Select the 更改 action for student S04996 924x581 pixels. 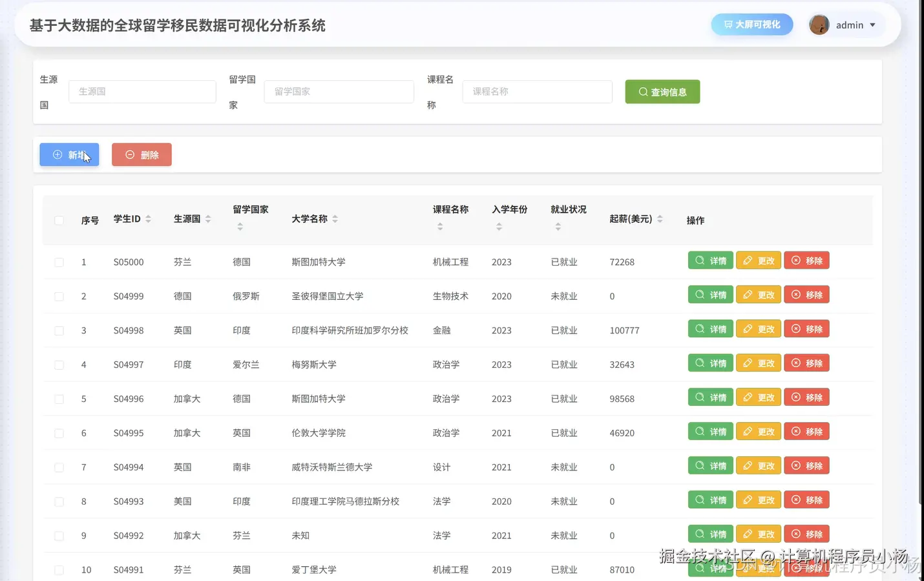point(758,397)
